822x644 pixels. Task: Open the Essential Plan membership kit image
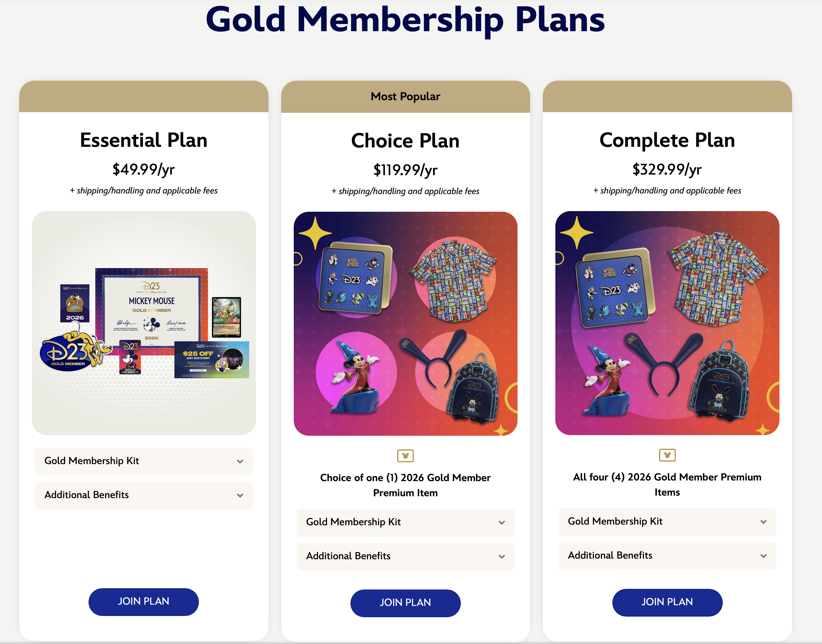[143, 323]
